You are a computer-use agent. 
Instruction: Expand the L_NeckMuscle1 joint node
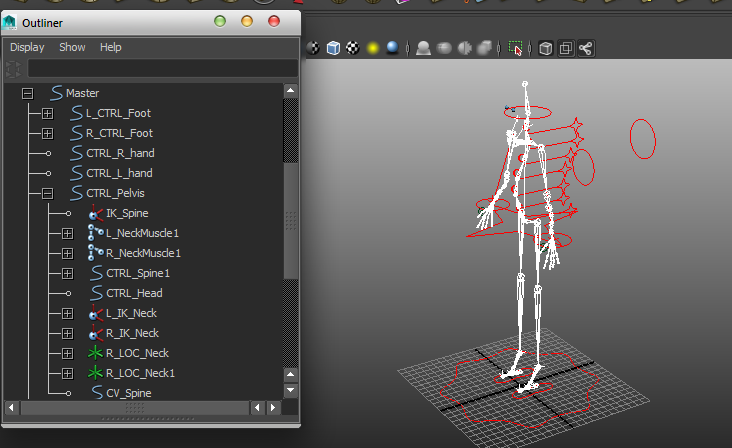pos(67,233)
